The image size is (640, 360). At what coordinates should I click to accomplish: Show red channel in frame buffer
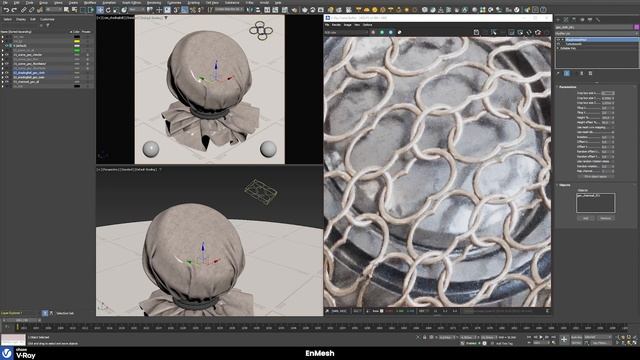click(373, 32)
